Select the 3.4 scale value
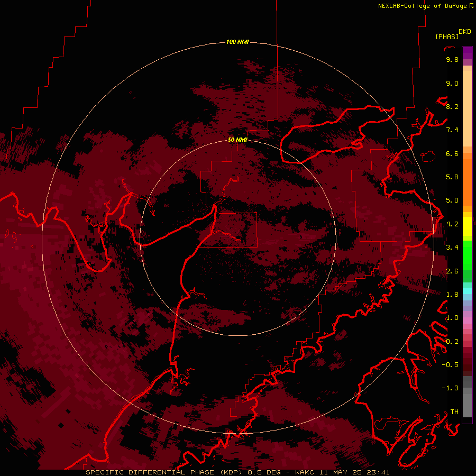This screenshot has height=476, width=476. [x=452, y=248]
